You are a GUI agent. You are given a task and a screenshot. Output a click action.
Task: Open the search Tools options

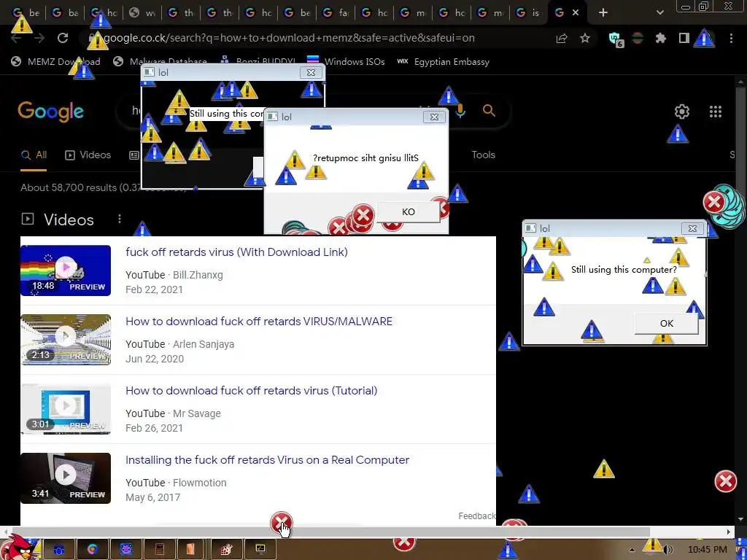483,155
